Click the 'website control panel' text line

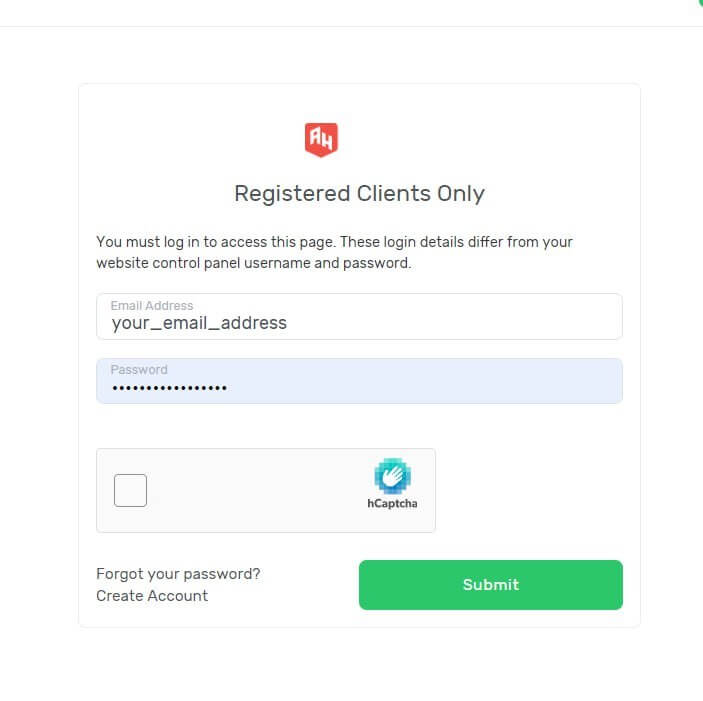tap(254, 263)
